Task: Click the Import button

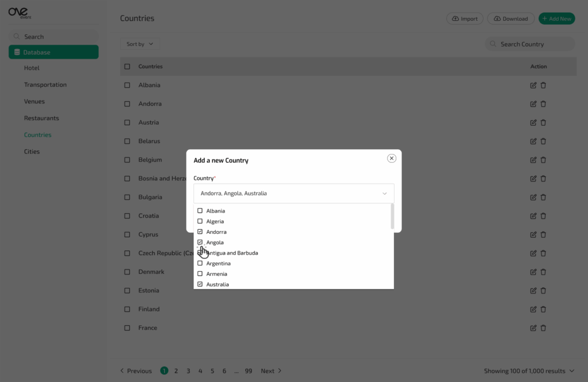Action: point(465,19)
